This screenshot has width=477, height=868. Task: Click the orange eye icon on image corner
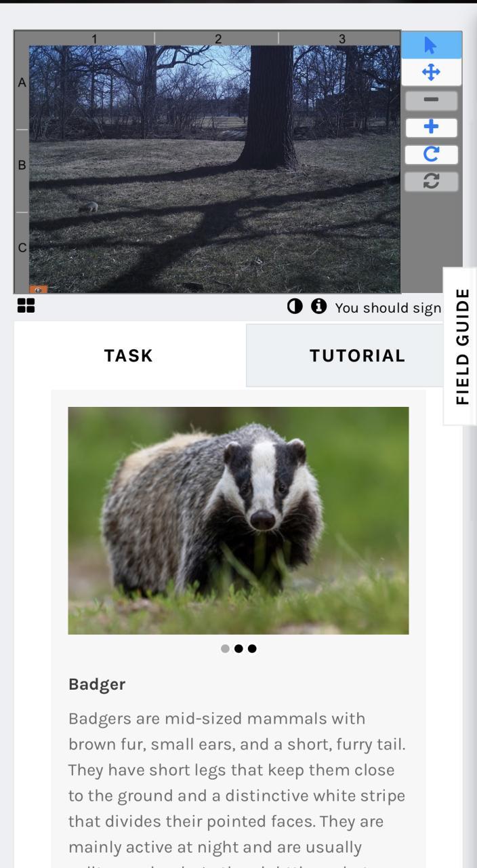point(39,289)
